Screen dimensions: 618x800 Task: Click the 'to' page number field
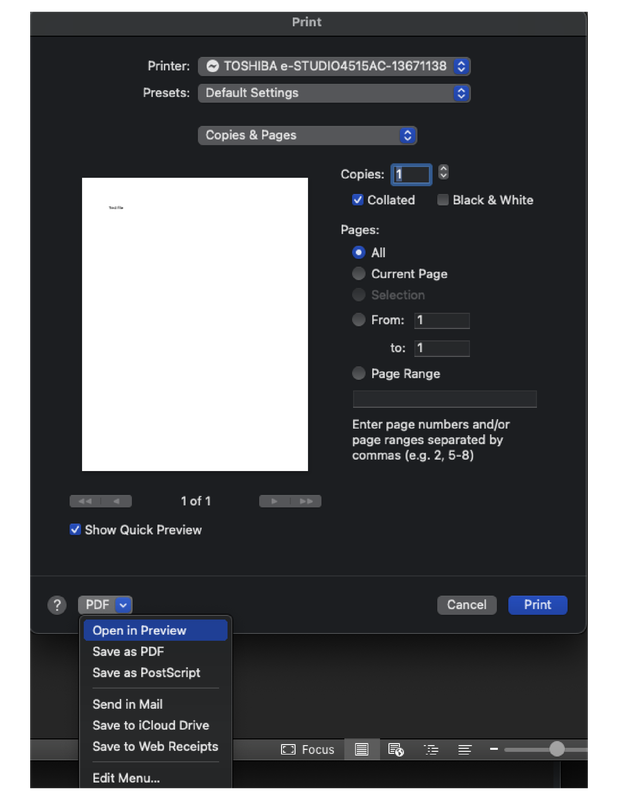coord(442,348)
